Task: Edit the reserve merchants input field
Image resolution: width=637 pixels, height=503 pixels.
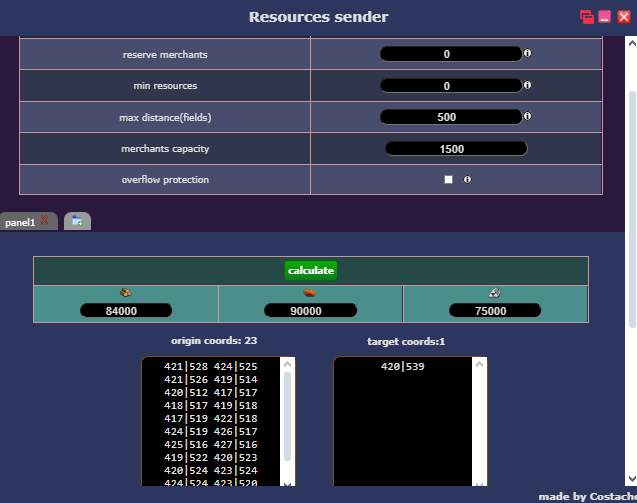Action: [451, 54]
